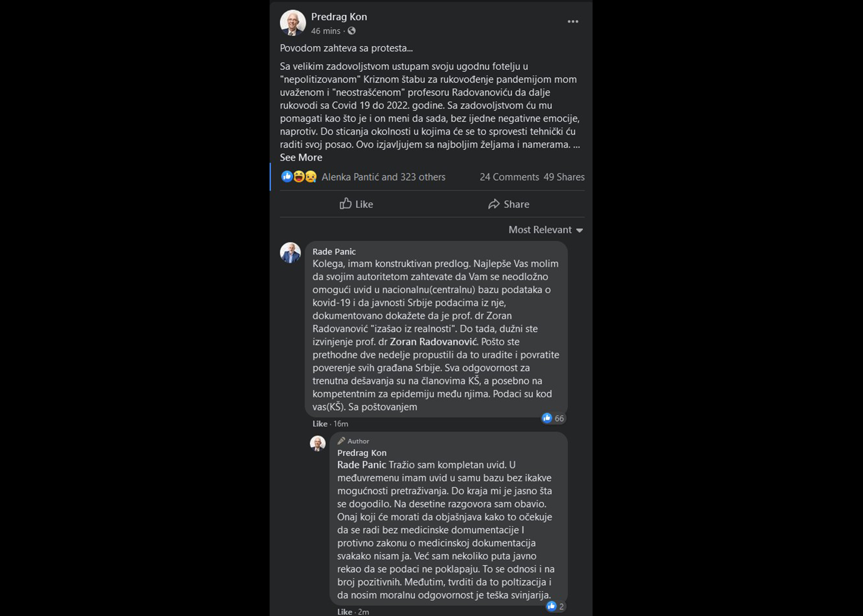Open the Most Relevant comment sorting dropdown

tap(545, 230)
